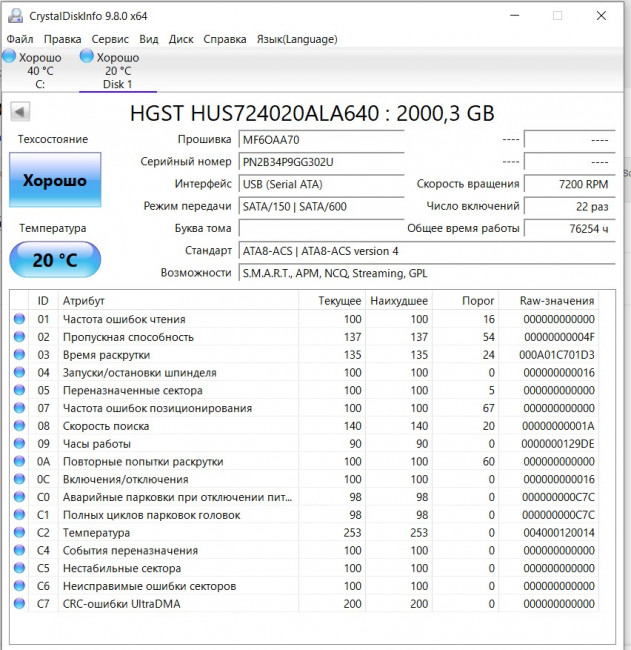The height and width of the screenshot is (650, 631).
Task: Click status orb for attribute 0A row
Action: tap(19, 461)
